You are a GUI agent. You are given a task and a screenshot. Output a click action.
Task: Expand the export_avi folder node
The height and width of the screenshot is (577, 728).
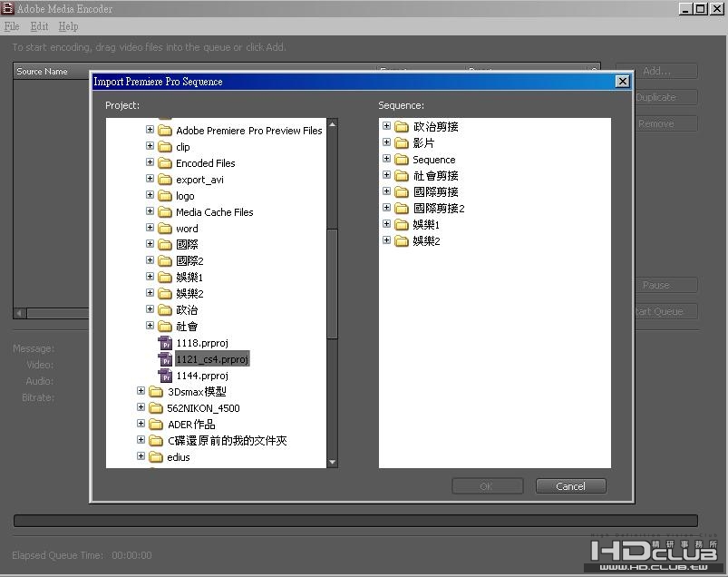pos(150,179)
